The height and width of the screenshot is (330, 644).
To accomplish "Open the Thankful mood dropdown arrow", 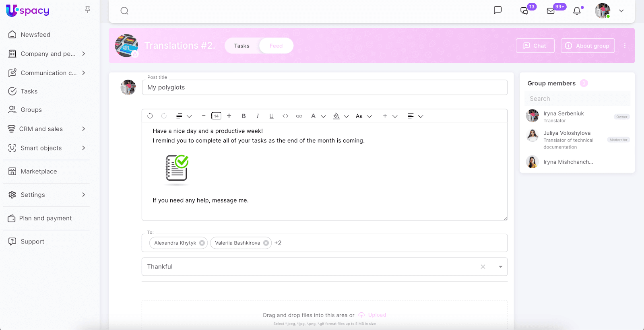I will (500, 267).
